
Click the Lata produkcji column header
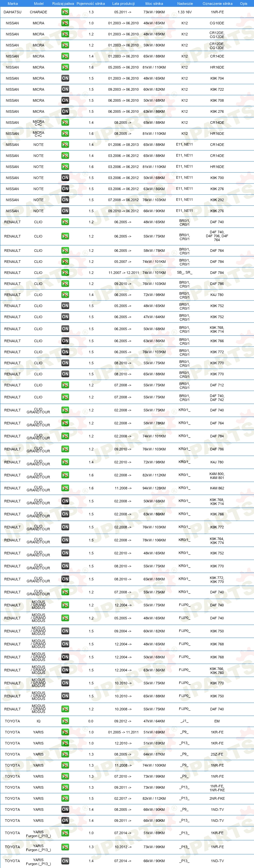click(123, 4)
